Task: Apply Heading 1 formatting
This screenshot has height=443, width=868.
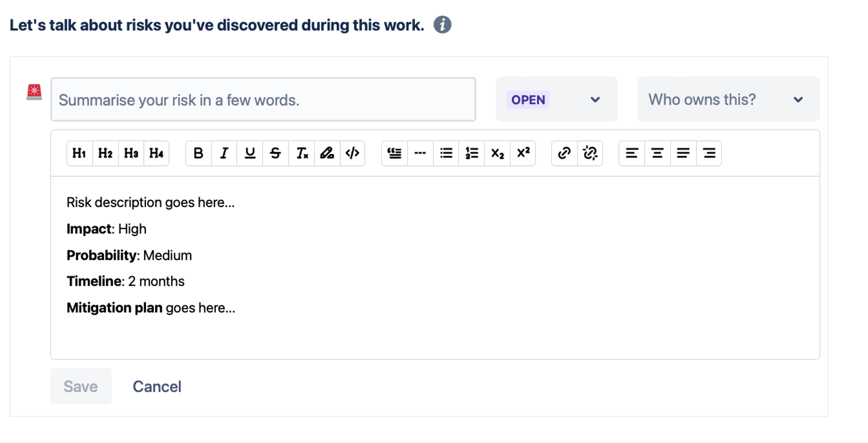Action: [x=80, y=153]
